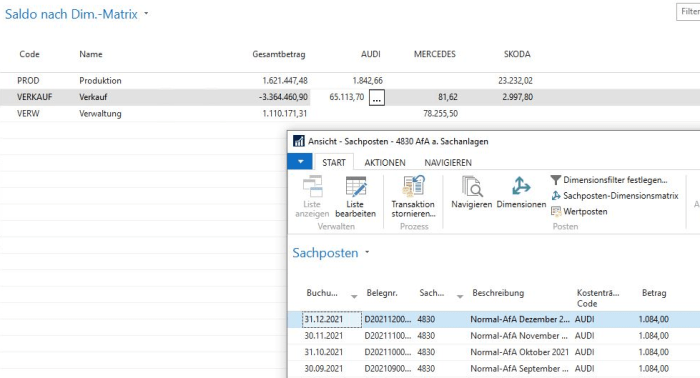Viewport: 700px width, 378px height.
Task: Click total amount 1.621.447,48
Action: point(285,81)
